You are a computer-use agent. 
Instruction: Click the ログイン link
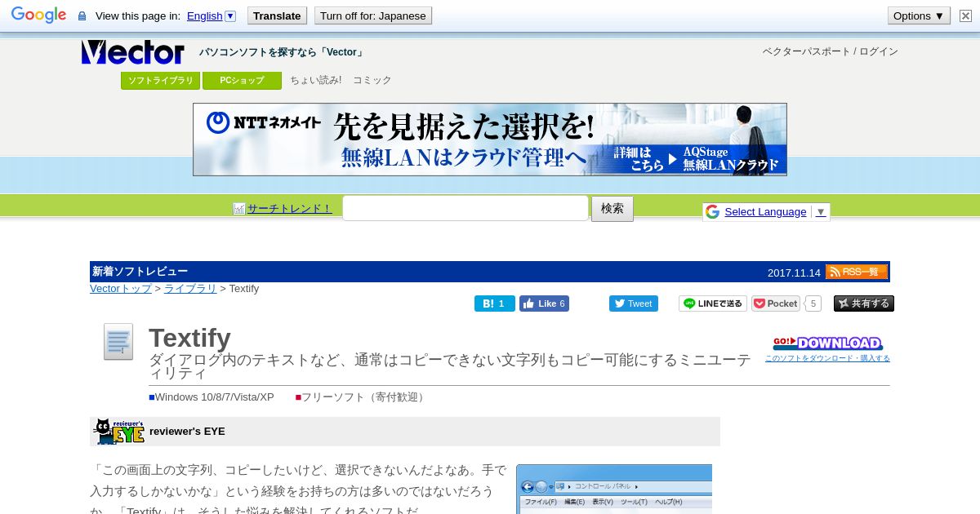(x=879, y=51)
